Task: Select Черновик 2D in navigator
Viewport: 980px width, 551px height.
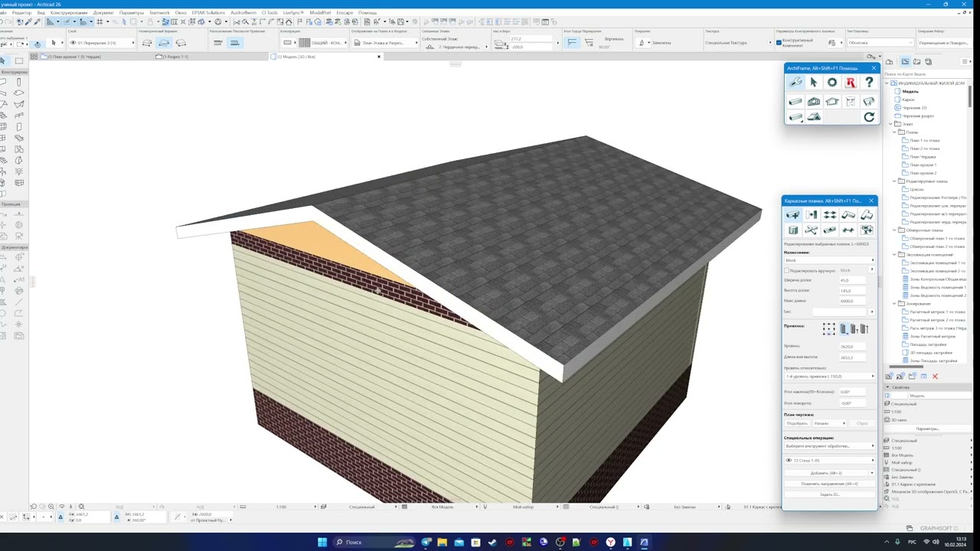Action: coord(914,108)
